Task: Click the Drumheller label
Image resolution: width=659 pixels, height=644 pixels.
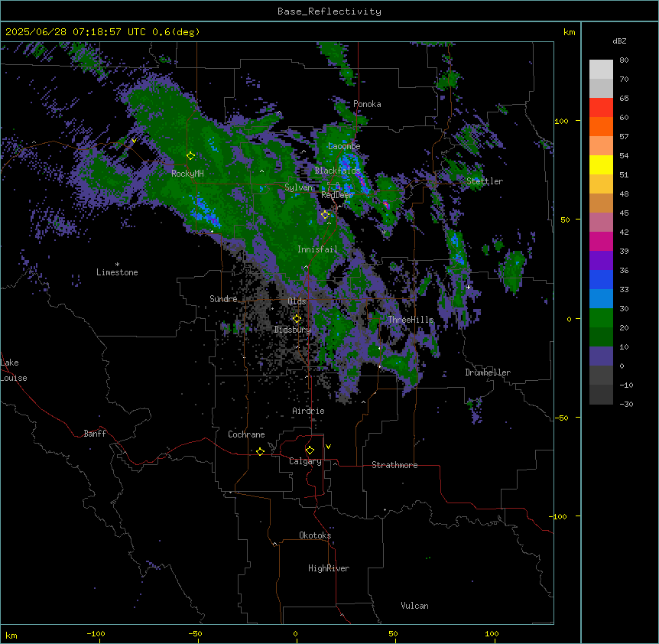Action: click(x=488, y=372)
